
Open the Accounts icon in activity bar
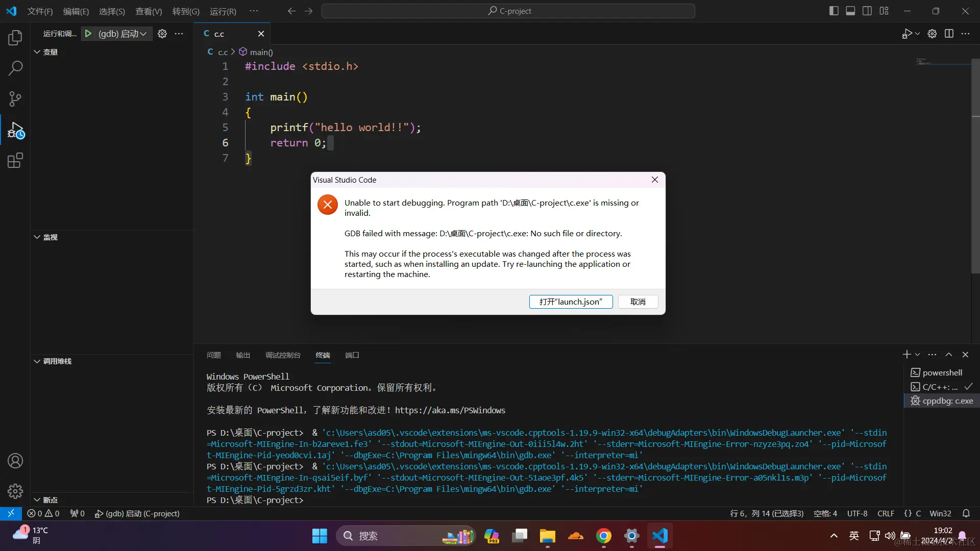(x=15, y=461)
